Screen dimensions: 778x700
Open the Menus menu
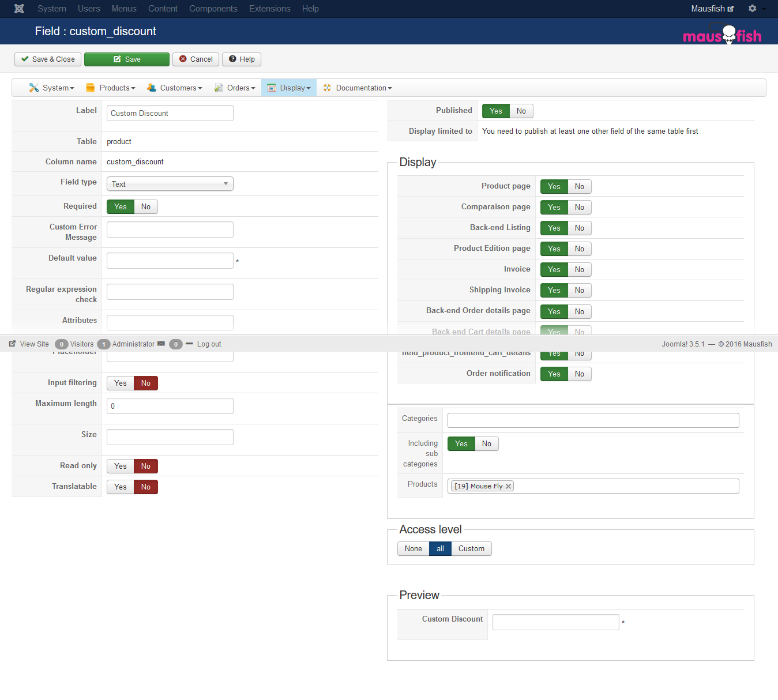click(x=124, y=9)
